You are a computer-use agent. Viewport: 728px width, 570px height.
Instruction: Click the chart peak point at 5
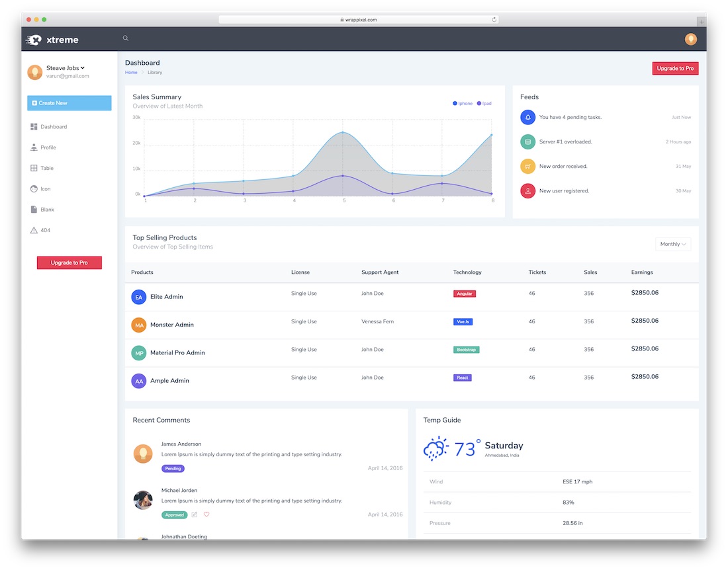[343, 132]
